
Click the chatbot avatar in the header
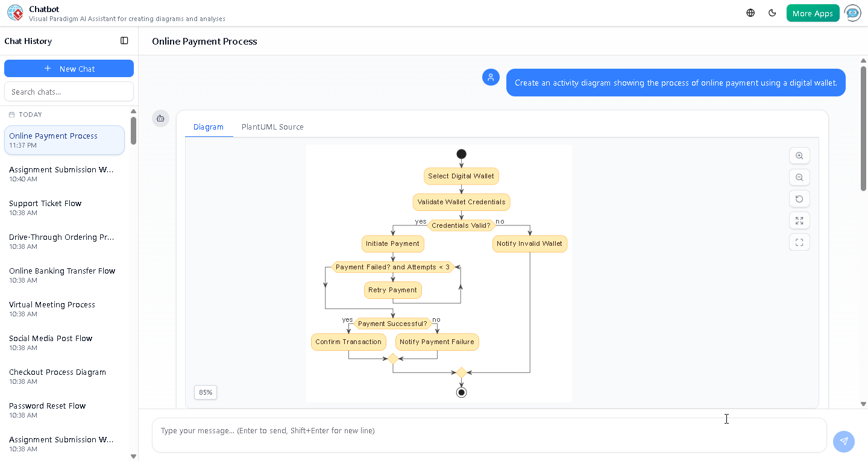[852, 13]
